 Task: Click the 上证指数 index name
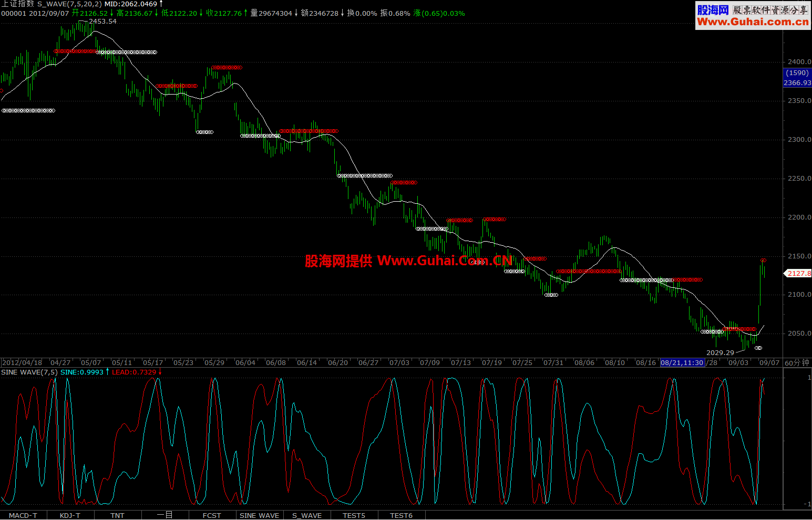pos(17,4)
